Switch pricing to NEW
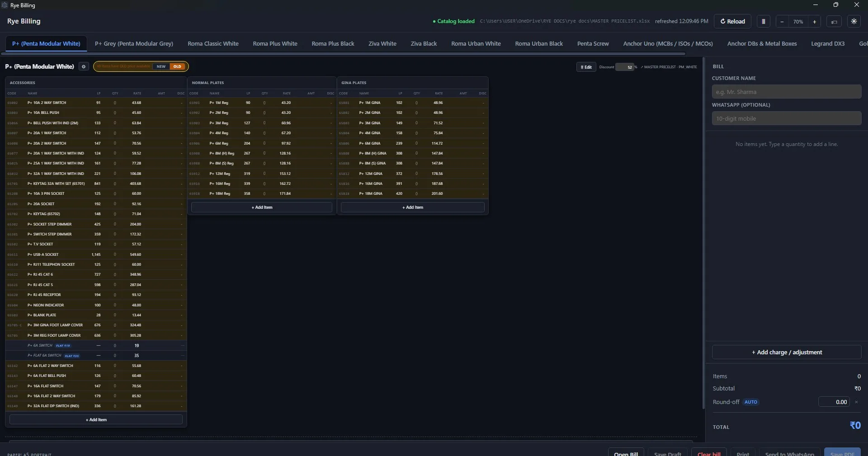Viewport: 868px width, 456px height. coord(161,66)
